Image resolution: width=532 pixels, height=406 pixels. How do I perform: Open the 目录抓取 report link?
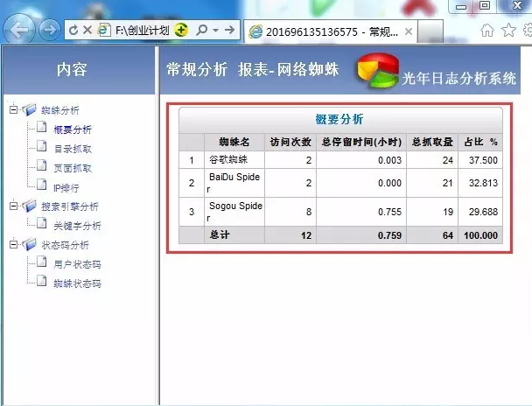73,149
